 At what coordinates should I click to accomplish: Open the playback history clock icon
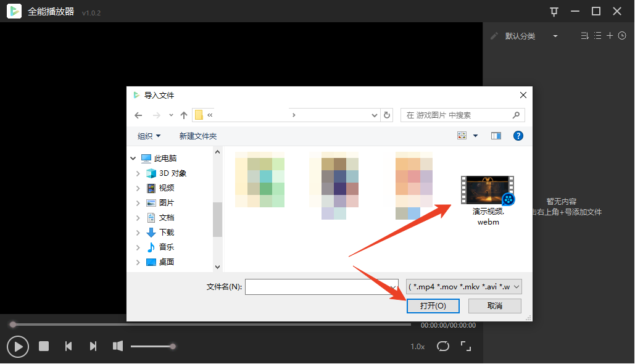point(622,36)
